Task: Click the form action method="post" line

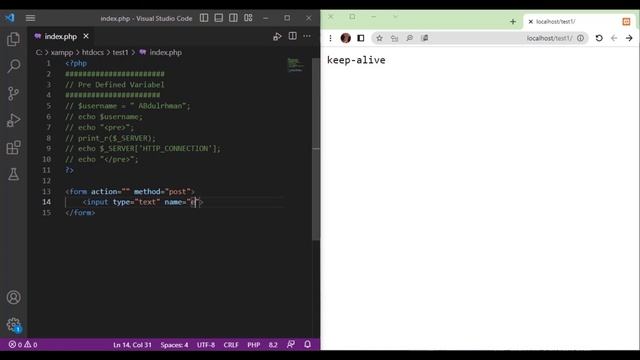Action: (130, 191)
